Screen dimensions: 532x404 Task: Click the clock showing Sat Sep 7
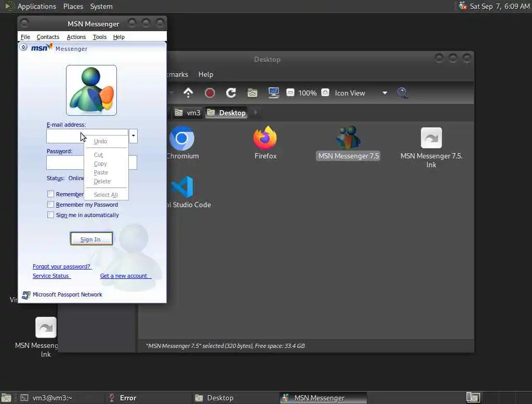(x=499, y=6)
